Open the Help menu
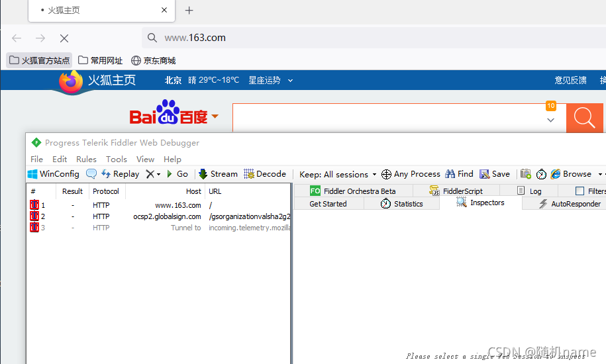606x364 pixels. (x=172, y=159)
